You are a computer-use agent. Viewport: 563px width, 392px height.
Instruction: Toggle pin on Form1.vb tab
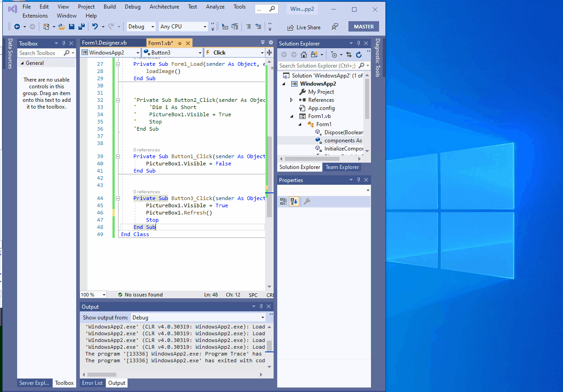click(x=179, y=43)
